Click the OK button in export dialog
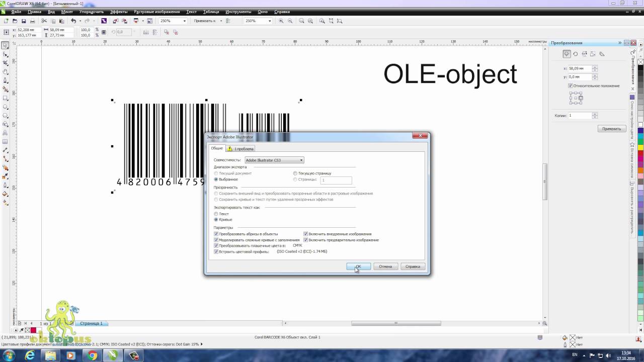The height and width of the screenshot is (362, 644). 359,266
